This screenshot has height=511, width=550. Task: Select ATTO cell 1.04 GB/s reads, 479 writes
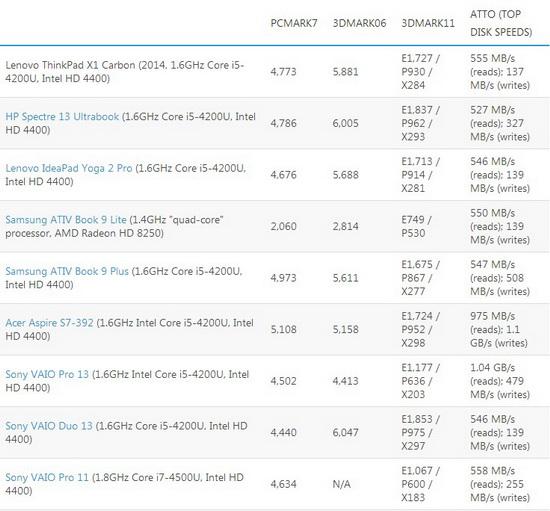click(x=500, y=381)
